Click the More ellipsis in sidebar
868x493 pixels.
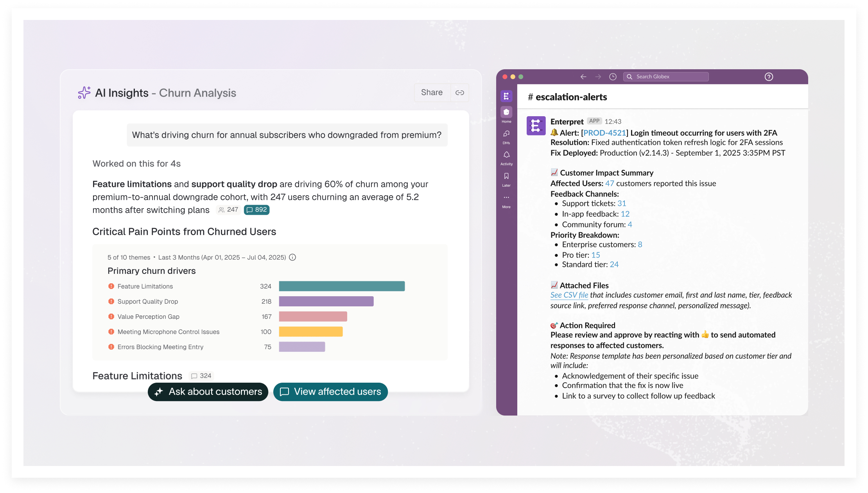click(506, 198)
